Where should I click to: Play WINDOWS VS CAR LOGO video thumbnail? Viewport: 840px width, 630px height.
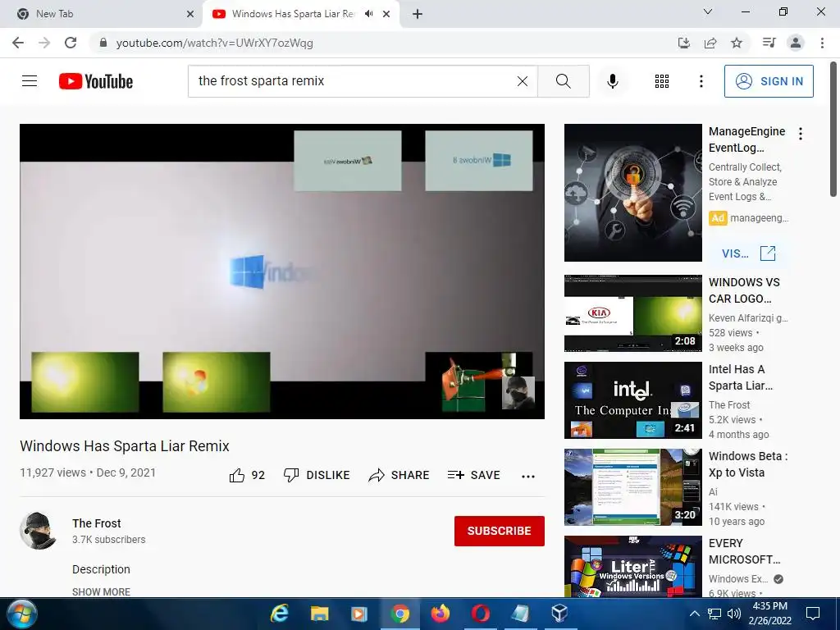632,313
